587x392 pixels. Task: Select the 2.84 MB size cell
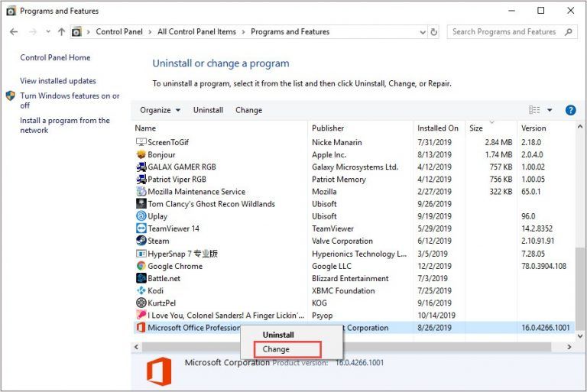[498, 142]
